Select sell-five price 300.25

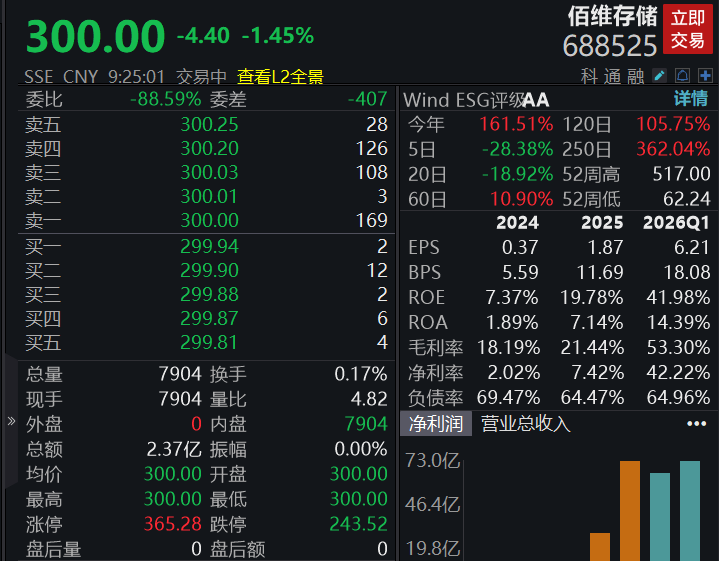click(210, 124)
